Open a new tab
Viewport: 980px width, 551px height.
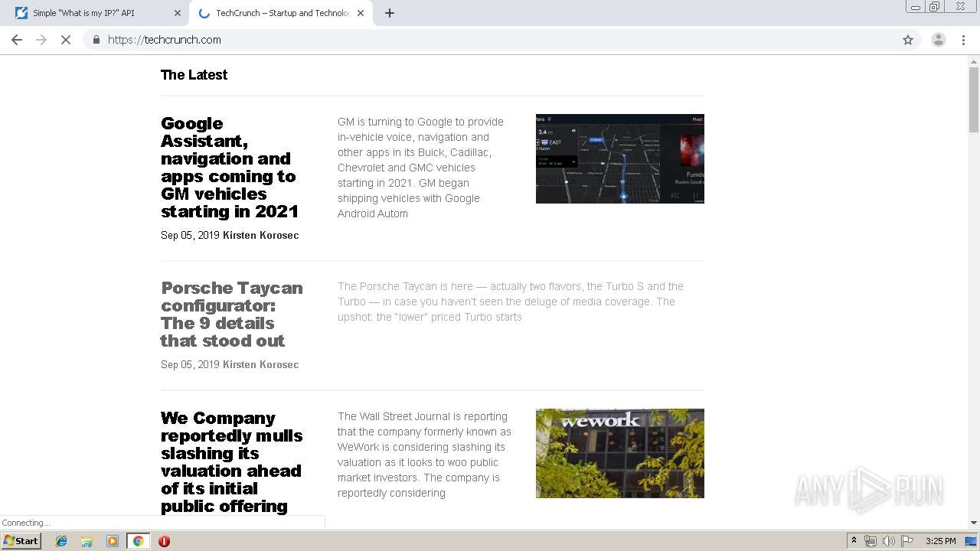tap(390, 13)
